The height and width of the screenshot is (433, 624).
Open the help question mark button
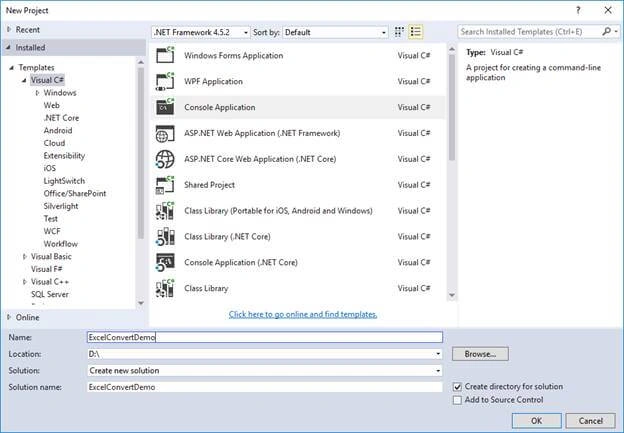[x=578, y=10]
